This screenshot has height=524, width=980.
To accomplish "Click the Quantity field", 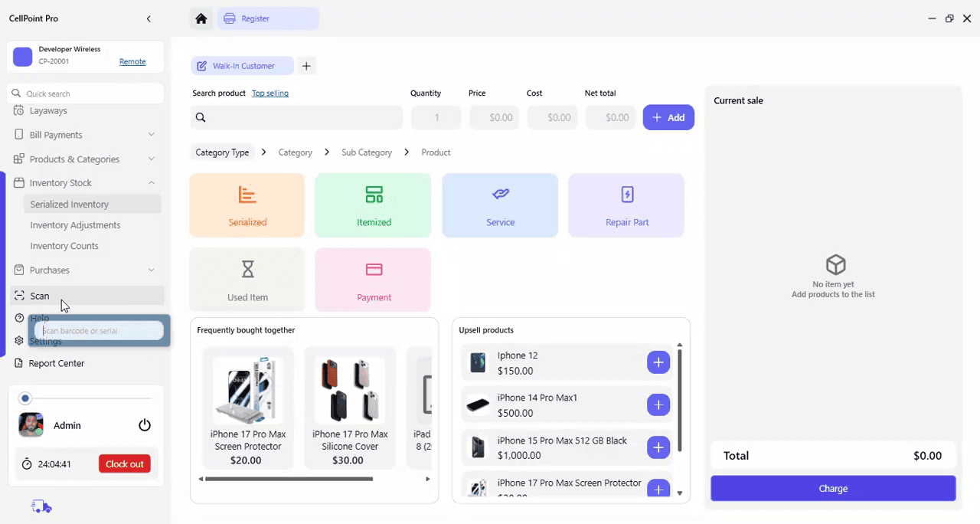I will click(x=436, y=117).
